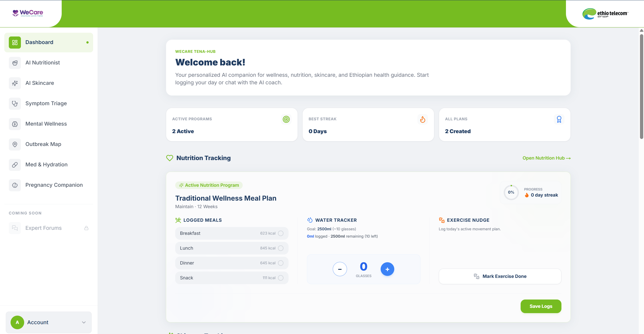Open the Dashboard page
Viewport: 644px width, 334px height.
pyautogui.click(x=49, y=42)
